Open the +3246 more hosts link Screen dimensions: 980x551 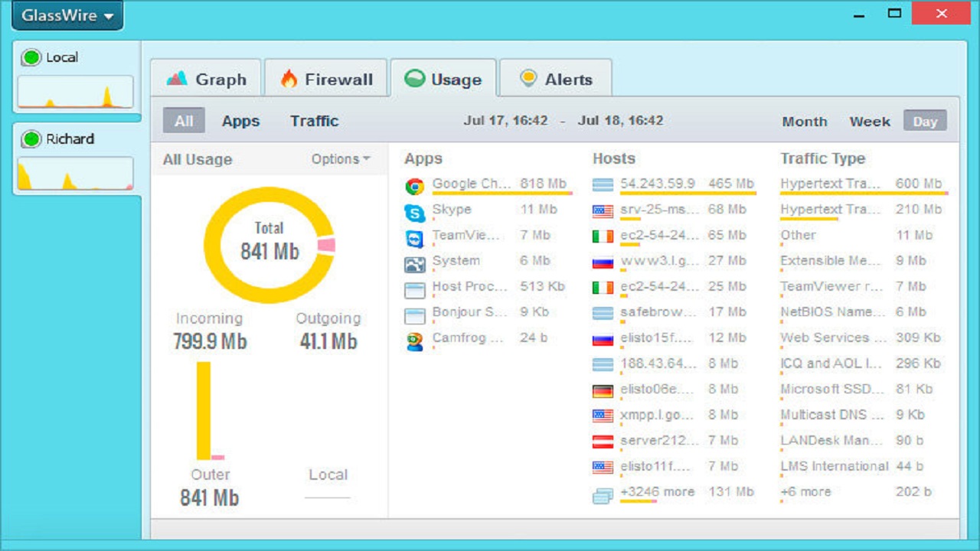point(658,492)
